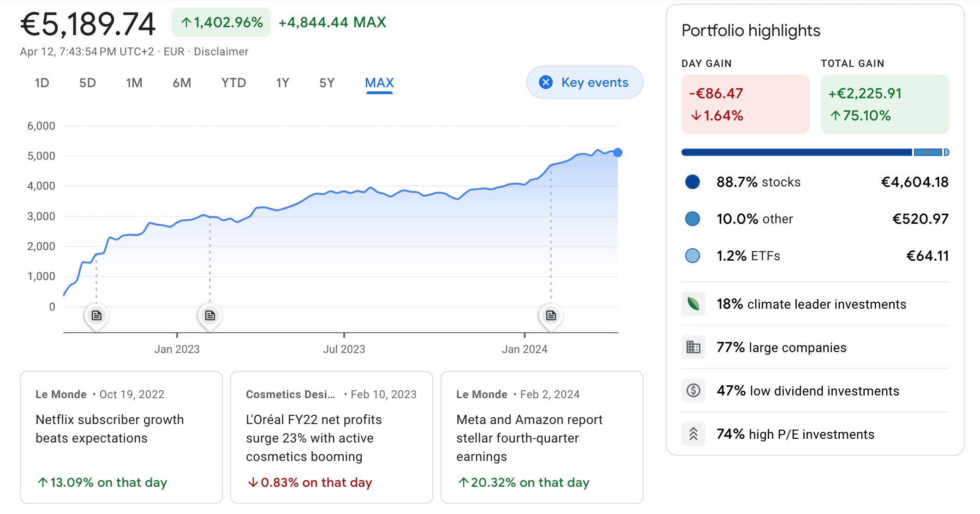Open the key event marker near Jan 2024

(550, 316)
